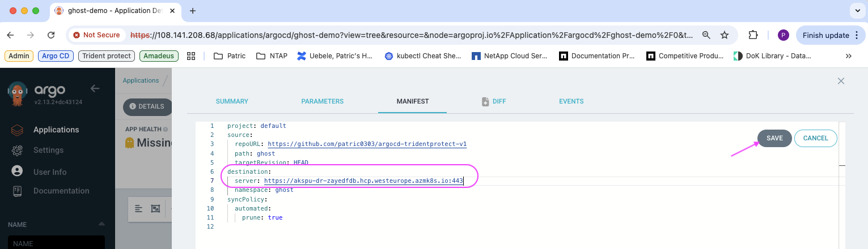
Task: Click CANCEL to discard manifest edits
Action: (x=816, y=138)
